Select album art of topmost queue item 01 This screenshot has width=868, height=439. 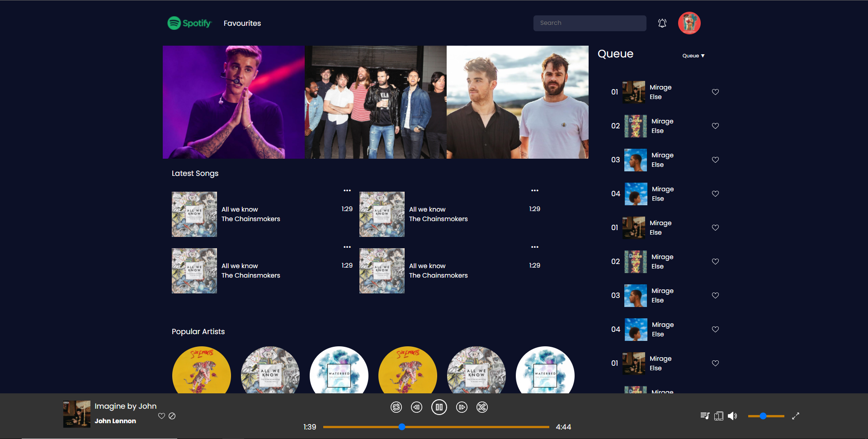coord(634,92)
